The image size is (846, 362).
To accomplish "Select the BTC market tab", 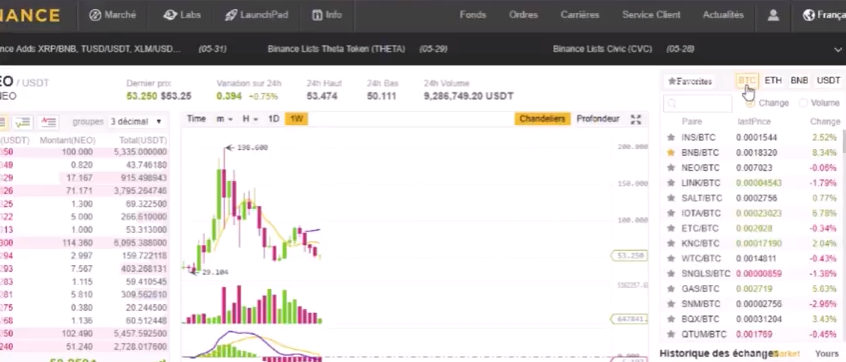I will pyautogui.click(x=747, y=80).
